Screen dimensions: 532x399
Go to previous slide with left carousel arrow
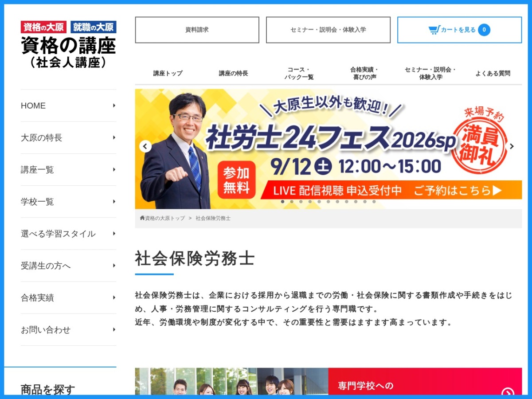click(145, 146)
